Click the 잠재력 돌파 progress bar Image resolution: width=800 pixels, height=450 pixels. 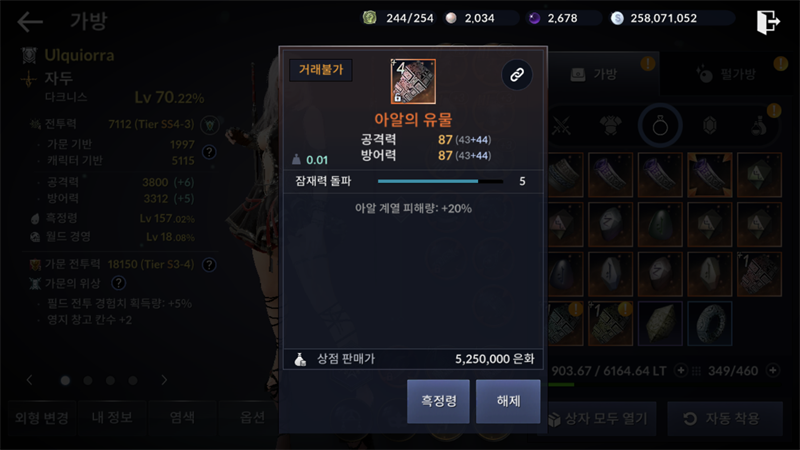pos(440,181)
